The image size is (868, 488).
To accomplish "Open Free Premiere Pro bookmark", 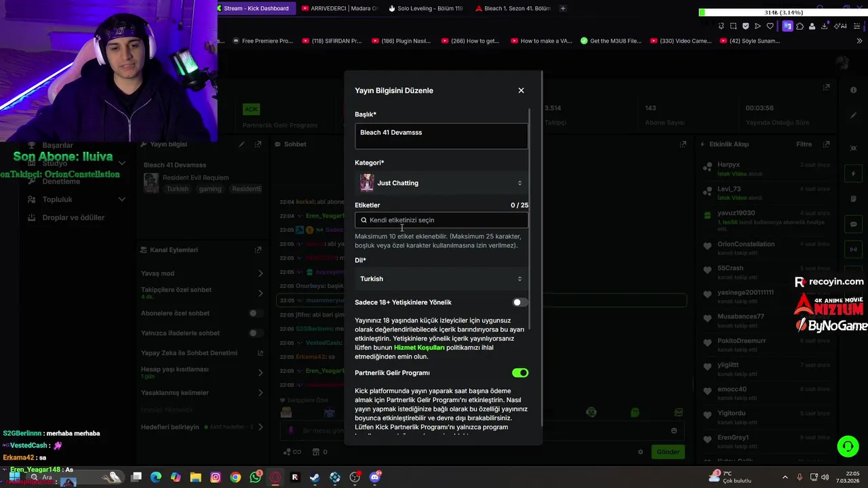I will tap(262, 41).
